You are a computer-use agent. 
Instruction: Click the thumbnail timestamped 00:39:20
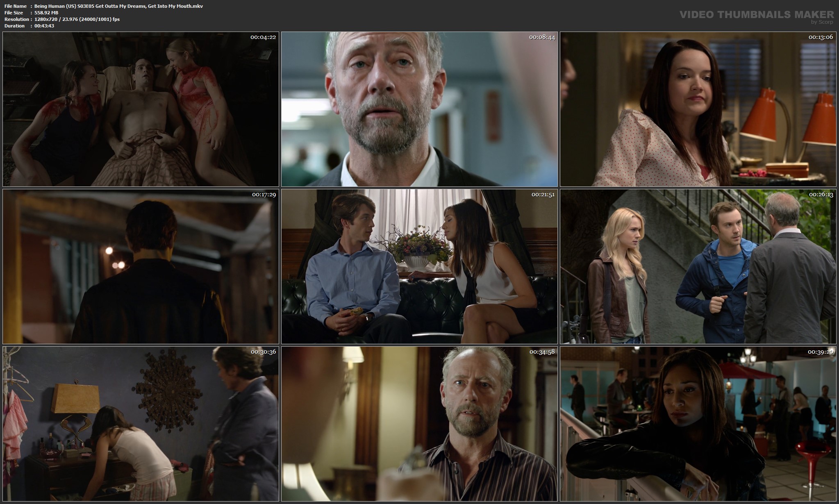(698, 424)
